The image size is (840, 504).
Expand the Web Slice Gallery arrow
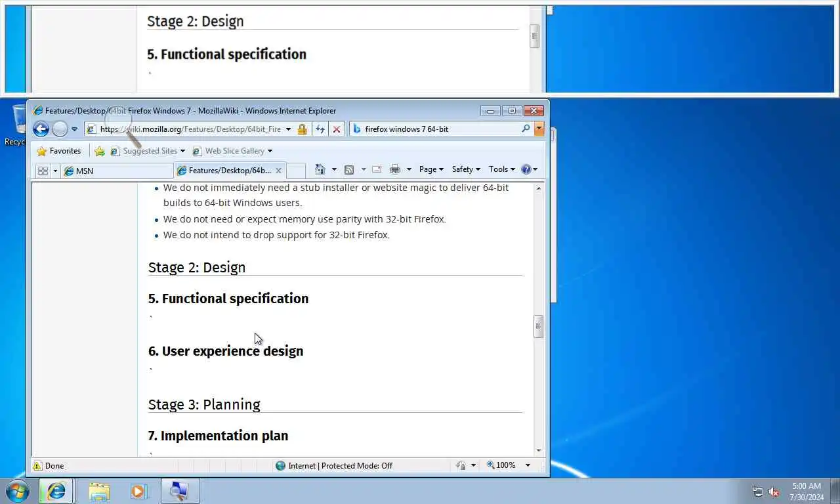click(270, 151)
